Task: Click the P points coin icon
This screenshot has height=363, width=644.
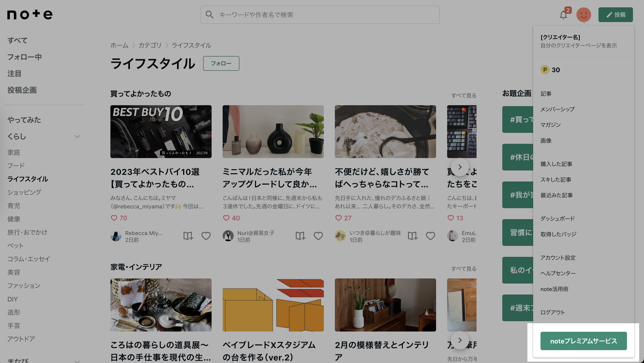Action: (x=545, y=70)
